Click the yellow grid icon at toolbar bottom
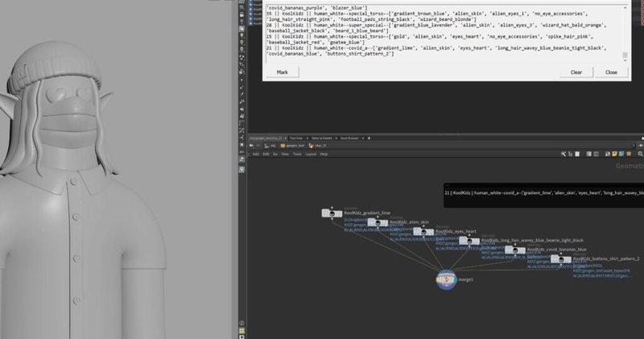This screenshot has width=644, height=339. (x=242, y=330)
